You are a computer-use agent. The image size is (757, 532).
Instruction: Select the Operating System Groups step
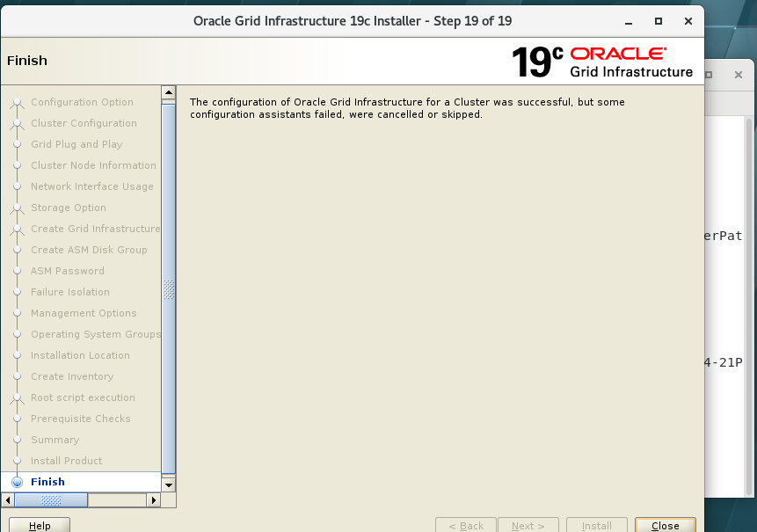coord(96,334)
